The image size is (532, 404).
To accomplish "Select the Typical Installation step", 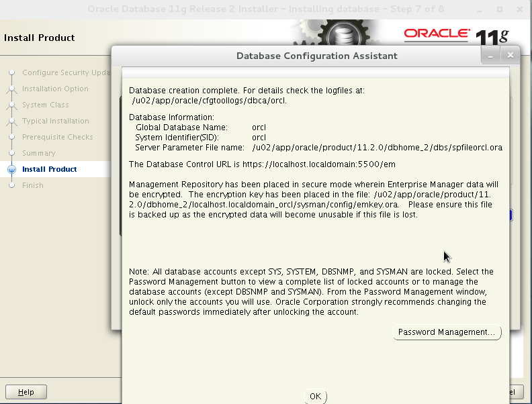I will click(x=56, y=121).
